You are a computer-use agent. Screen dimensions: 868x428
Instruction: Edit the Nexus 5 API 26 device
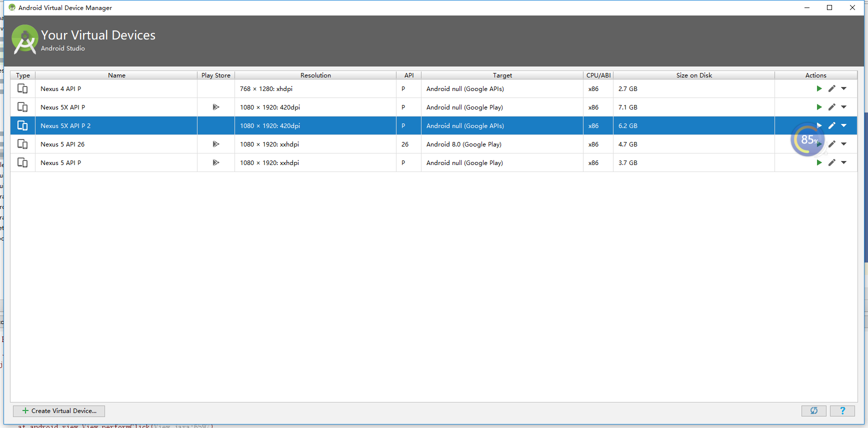point(831,144)
